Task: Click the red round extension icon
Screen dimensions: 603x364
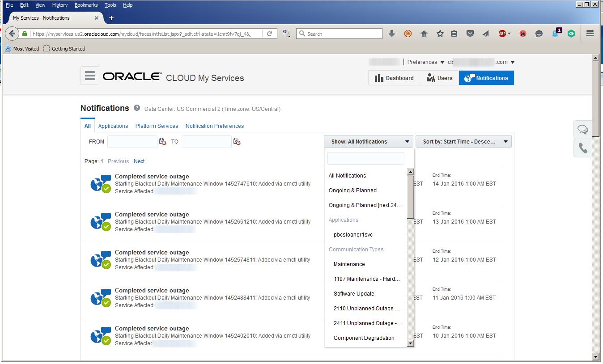Action: pos(523,34)
